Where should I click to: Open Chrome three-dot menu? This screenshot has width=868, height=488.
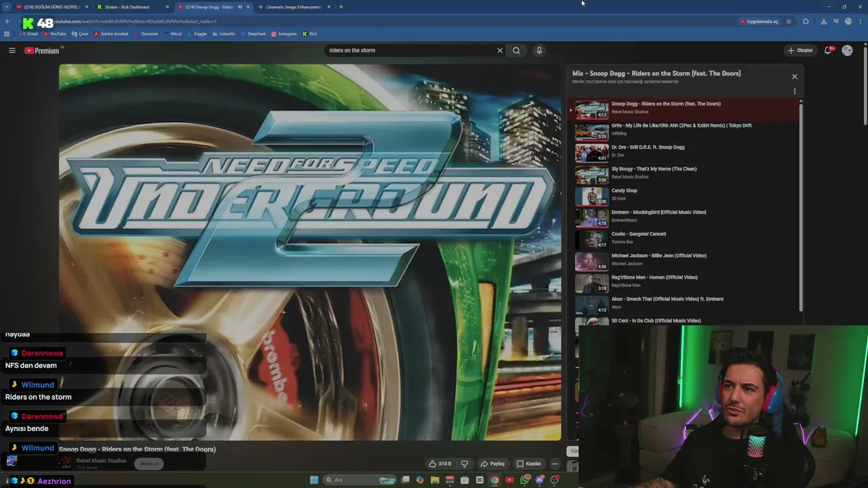861,22
